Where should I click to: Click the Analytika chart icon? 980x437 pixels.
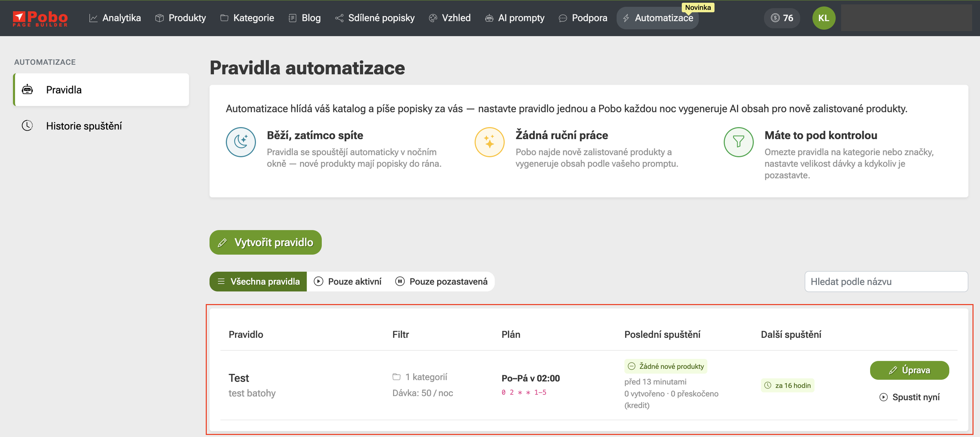click(93, 18)
